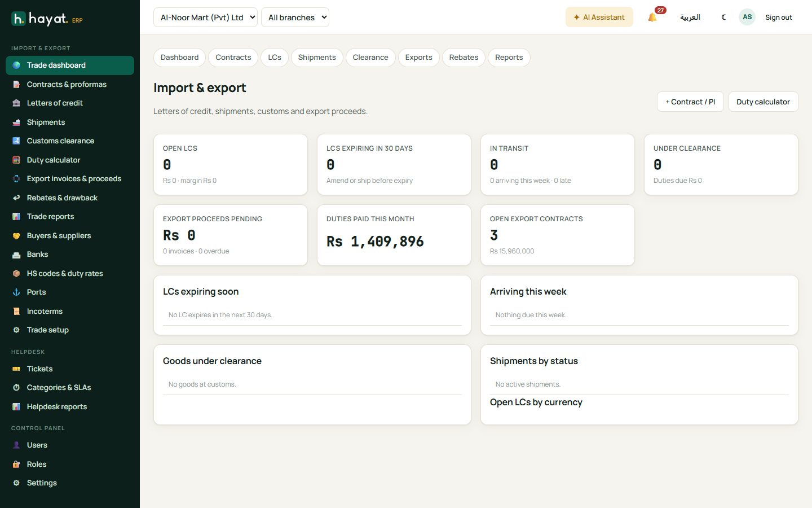Switch to the Exports tab

tap(419, 58)
